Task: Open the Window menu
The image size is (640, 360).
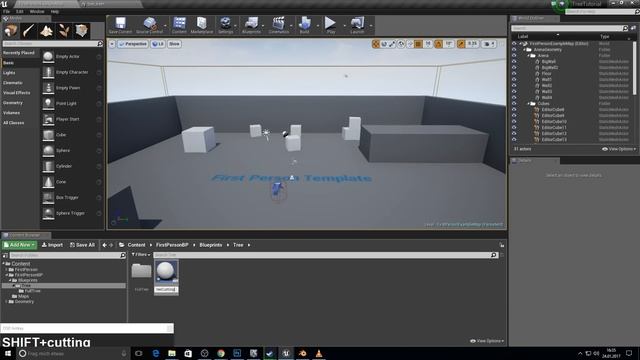Action: [x=37, y=12]
